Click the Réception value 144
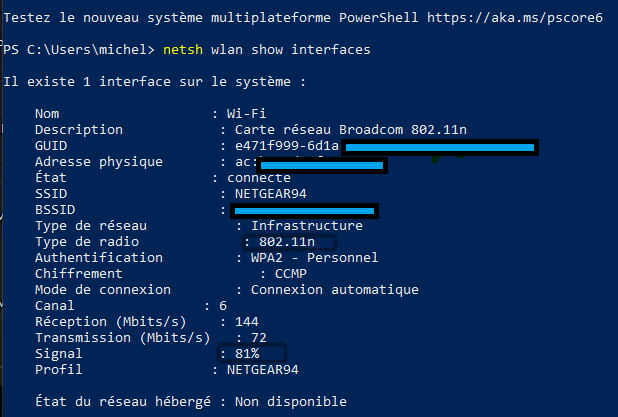This screenshot has width=618, height=417. click(x=247, y=322)
